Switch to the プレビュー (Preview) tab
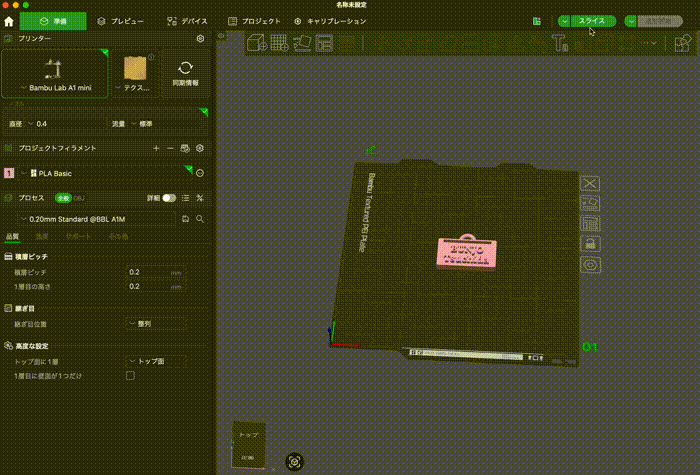 pyautogui.click(x=120, y=20)
